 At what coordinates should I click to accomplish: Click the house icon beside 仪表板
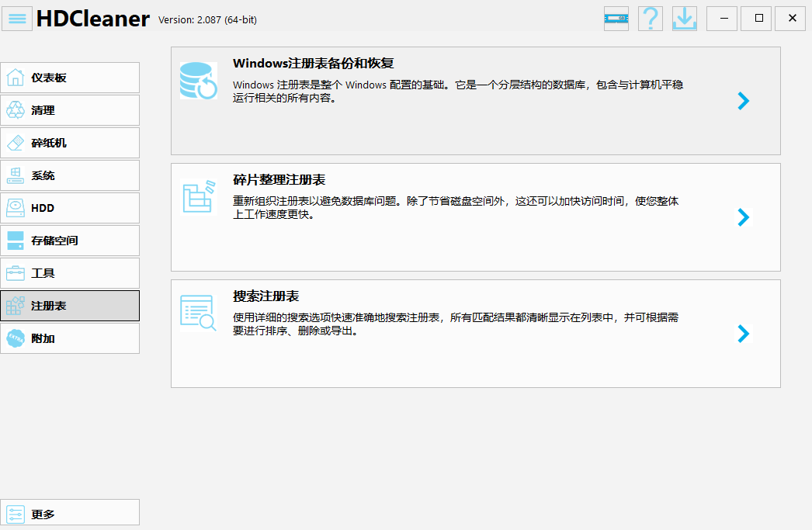coord(16,78)
